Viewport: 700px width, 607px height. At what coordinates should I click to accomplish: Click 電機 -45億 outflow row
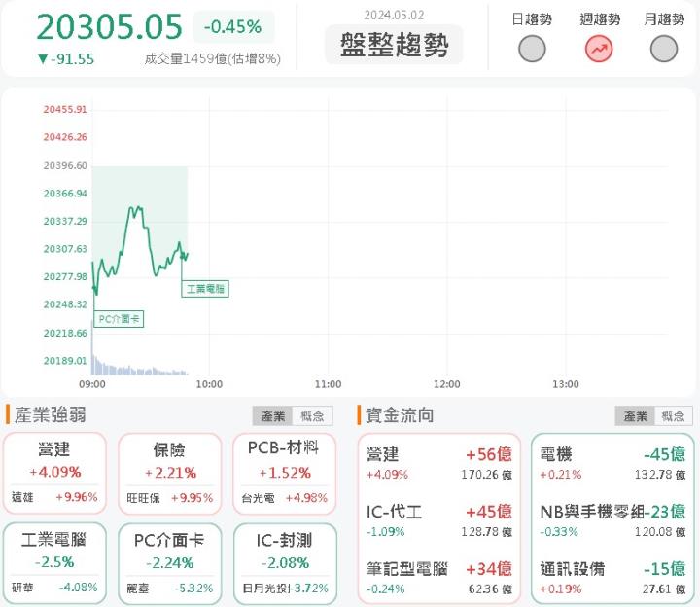coord(612,463)
